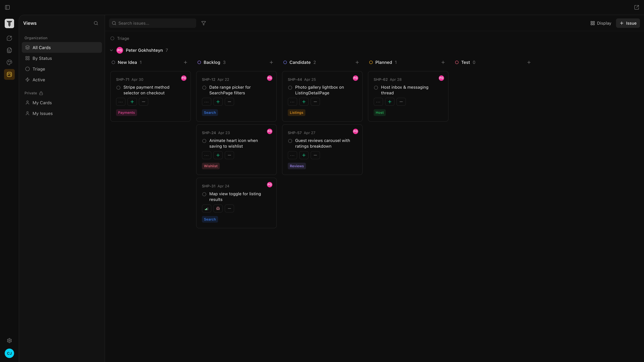Open ellipsis menu on SHP-57 card
This screenshot has width=644, height=362.
[292, 155]
